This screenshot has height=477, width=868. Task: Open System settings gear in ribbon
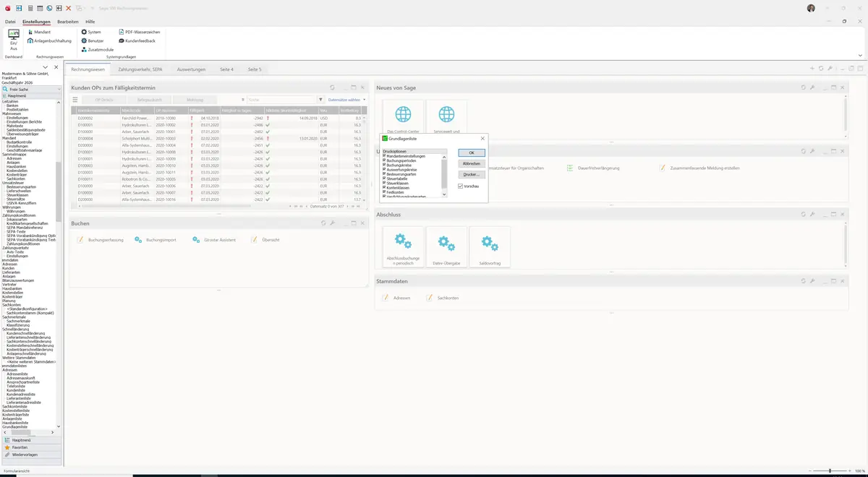coord(91,33)
